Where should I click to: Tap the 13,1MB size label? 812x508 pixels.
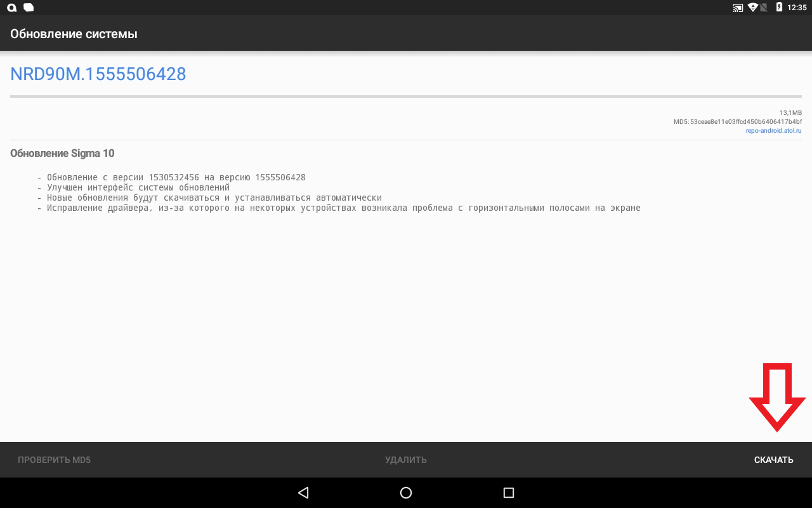coord(790,113)
